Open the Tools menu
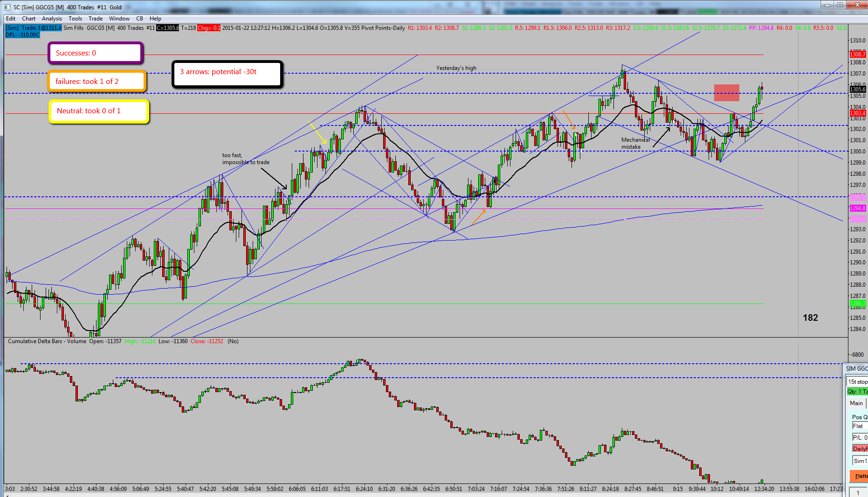The height and width of the screenshot is (497, 868). [x=75, y=19]
